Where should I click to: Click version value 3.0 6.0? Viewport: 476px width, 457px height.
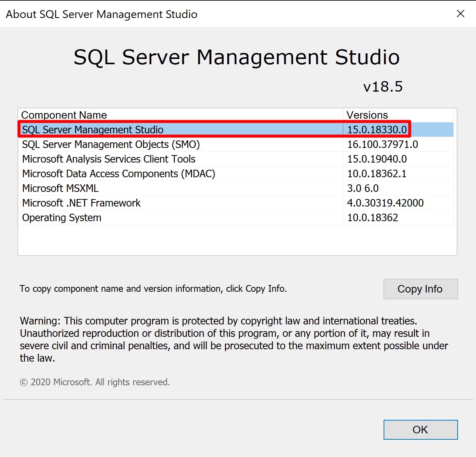pyautogui.click(x=363, y=188)
